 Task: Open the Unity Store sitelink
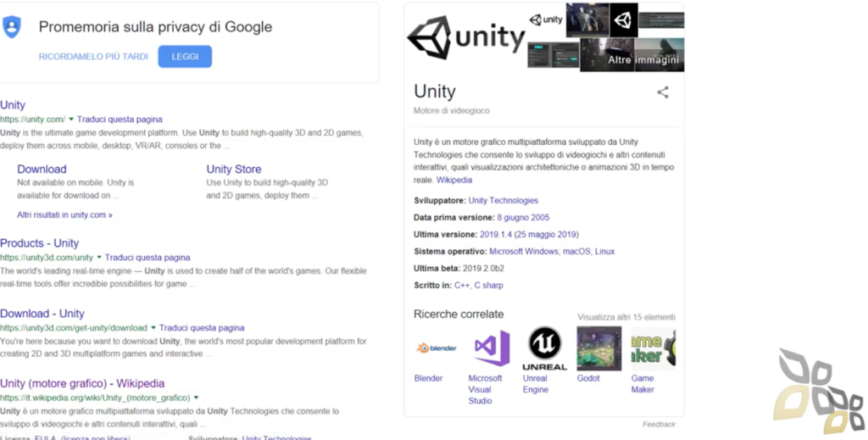(x=234, y=170)
